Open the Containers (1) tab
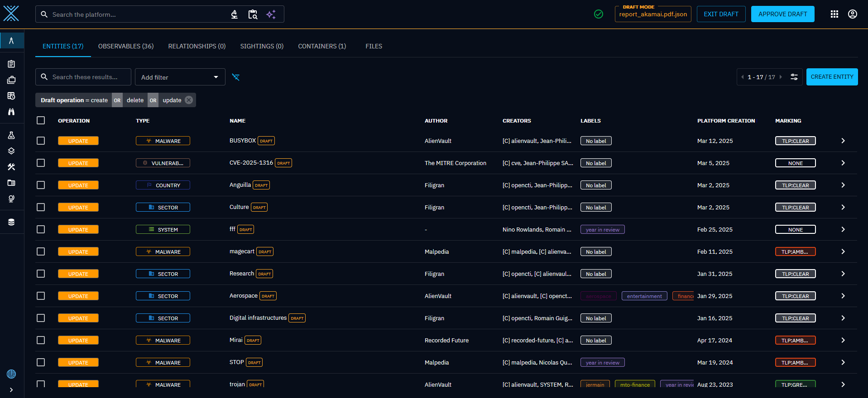 (x=322, y=46)
